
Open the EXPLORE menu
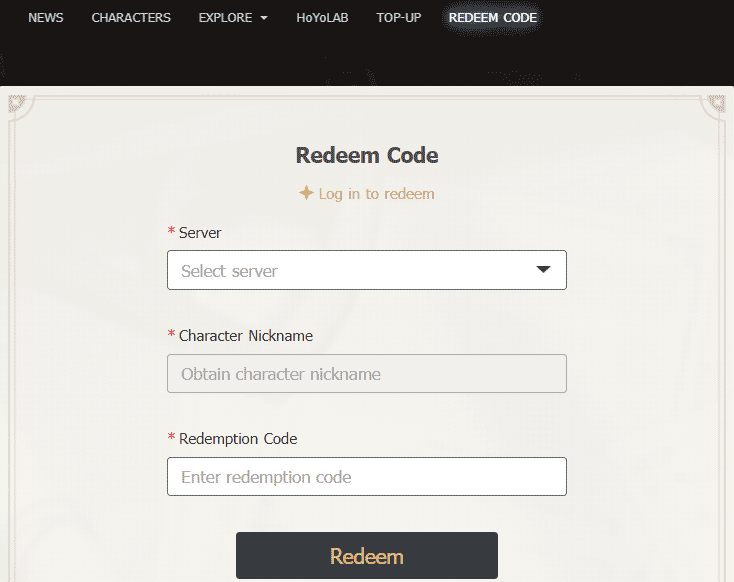(x=226, y=18)
